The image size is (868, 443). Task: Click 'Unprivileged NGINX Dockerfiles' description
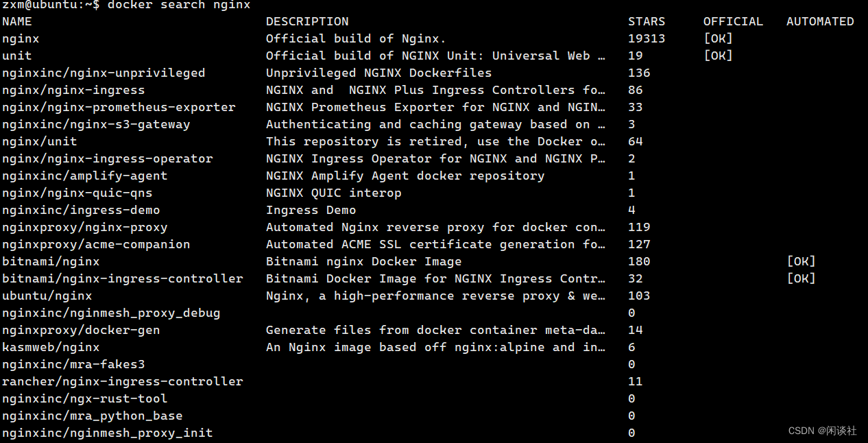[378, 73]
